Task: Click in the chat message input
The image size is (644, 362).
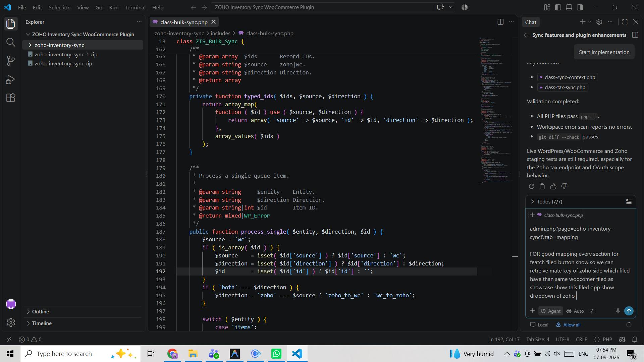Action: tap(580, 262)
